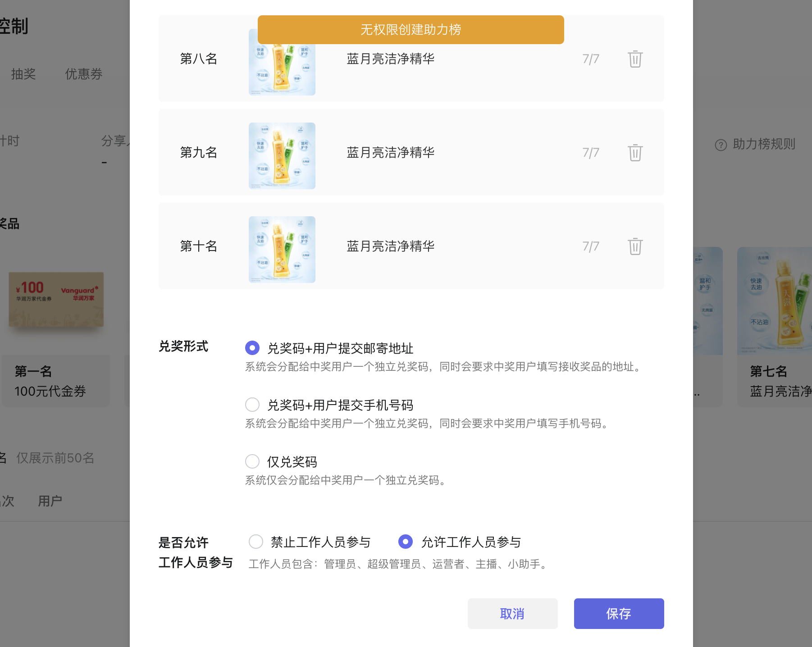Click the 第一名 card title
Image resolution: width=812 pixels, height=647 pixels.
pos(33,371)
